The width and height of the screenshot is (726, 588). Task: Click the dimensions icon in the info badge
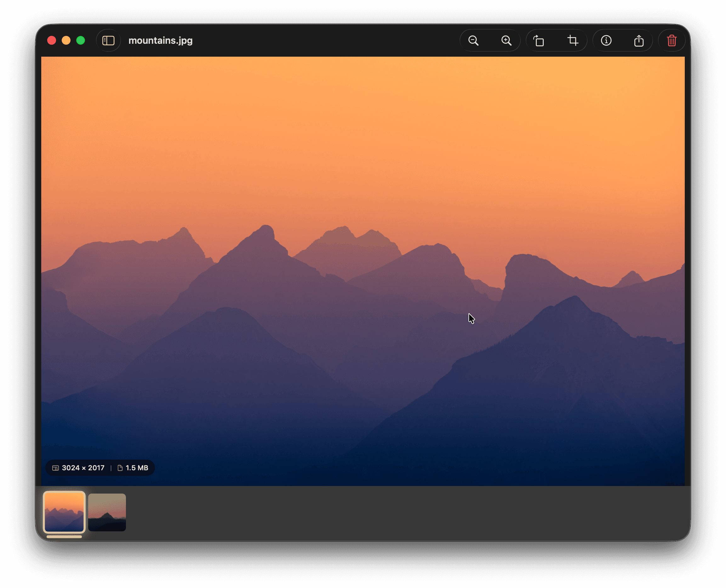click(55, 468)
